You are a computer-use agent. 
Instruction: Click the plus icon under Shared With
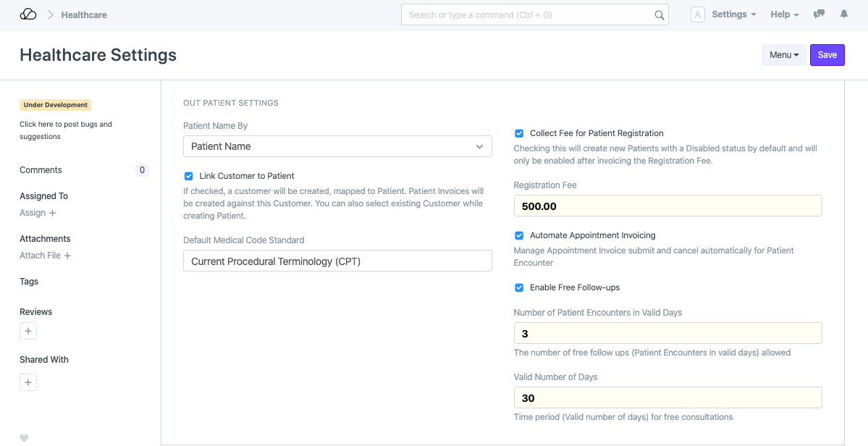[28, 382]
